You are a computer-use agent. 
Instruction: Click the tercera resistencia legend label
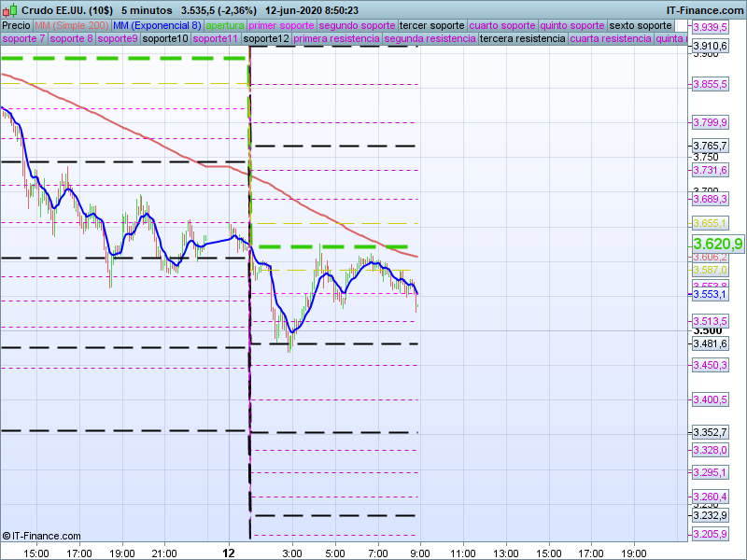click(x=521, y=39)
